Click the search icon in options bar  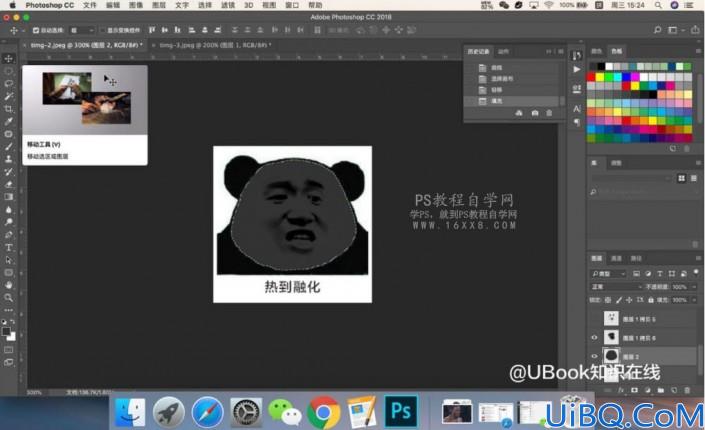pos(657,30)
